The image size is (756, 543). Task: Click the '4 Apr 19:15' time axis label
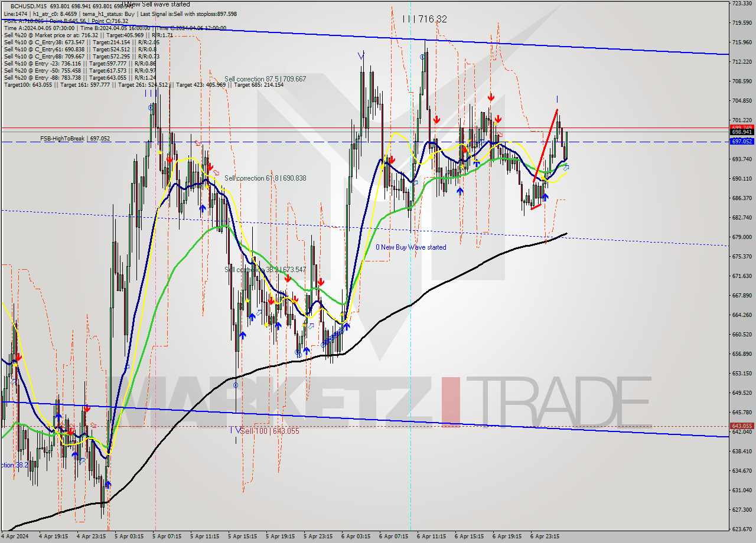53,537
